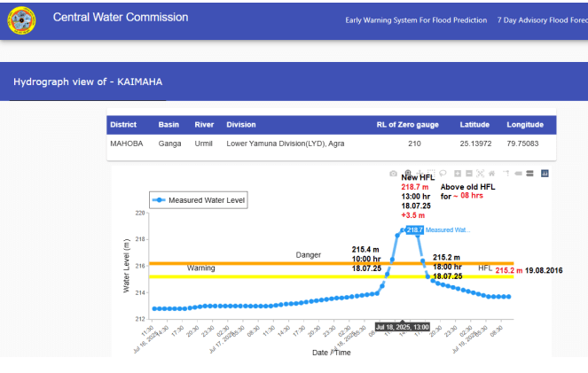Screen dimensions: 588x373
Task: Activate the Pan tool in chart modebar
Action: 419,174
